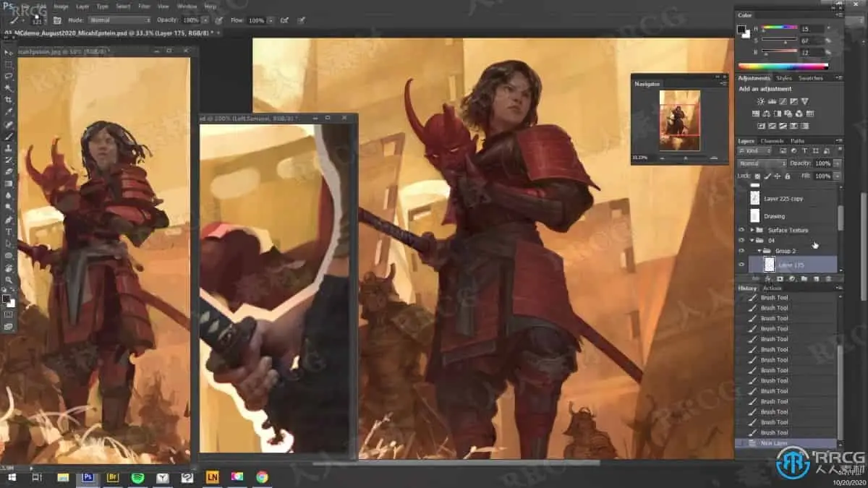868x488 pixels.
Task: Select the Zoom tool in the toolbox
Action: click(x=9, y=279)
